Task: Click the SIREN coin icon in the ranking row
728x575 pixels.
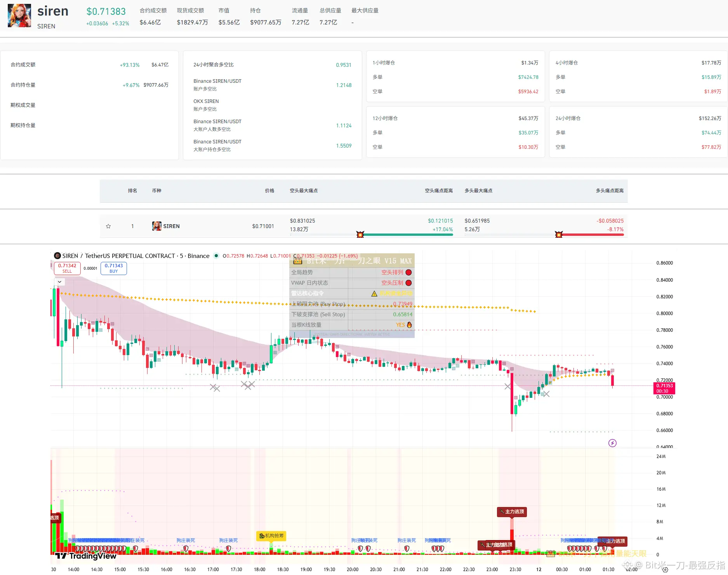Action: tap(156, 226)
